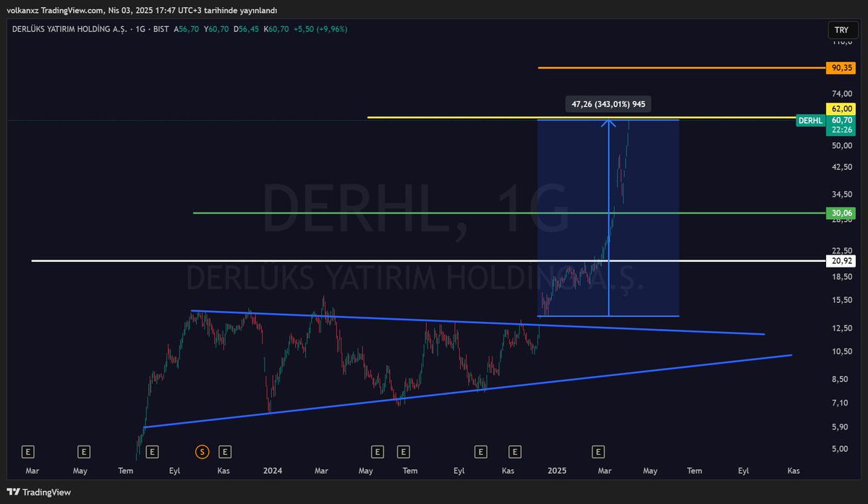Switch chart currency using the TRY button

(x=842, y=30)
